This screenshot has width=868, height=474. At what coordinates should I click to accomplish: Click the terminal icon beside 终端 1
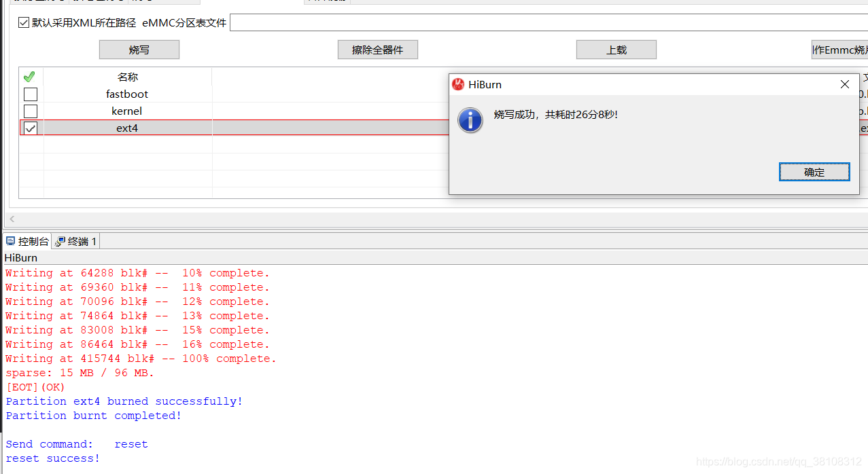point(60,240)
